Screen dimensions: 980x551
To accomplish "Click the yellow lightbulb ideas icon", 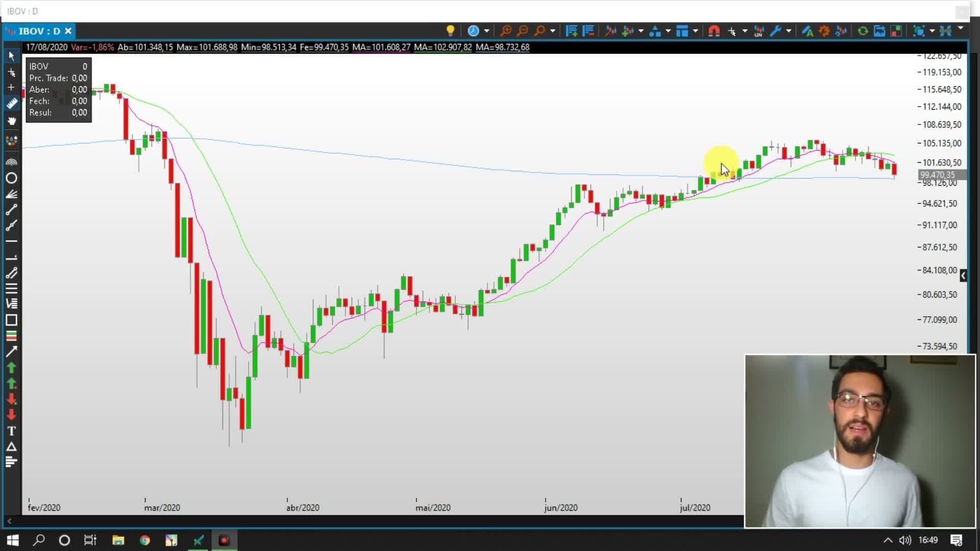I will (x=450, y=31).
